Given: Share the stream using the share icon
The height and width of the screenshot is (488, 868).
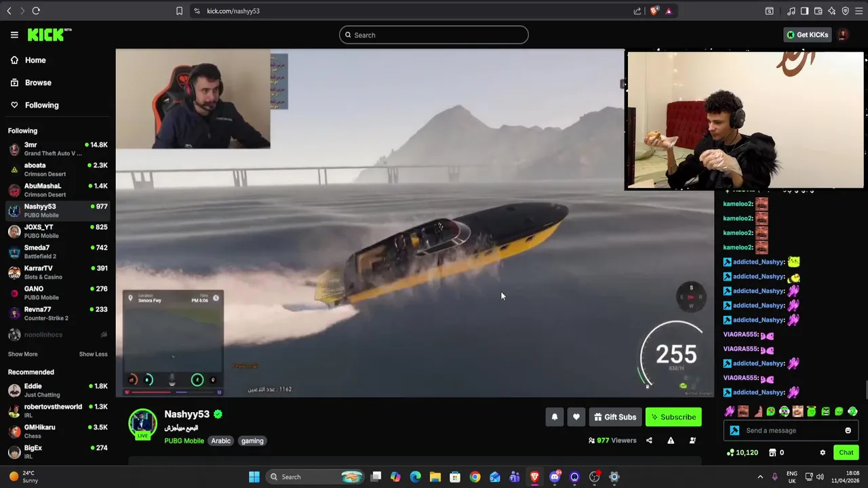Looking at the screenshot, I should coord(649,441).
